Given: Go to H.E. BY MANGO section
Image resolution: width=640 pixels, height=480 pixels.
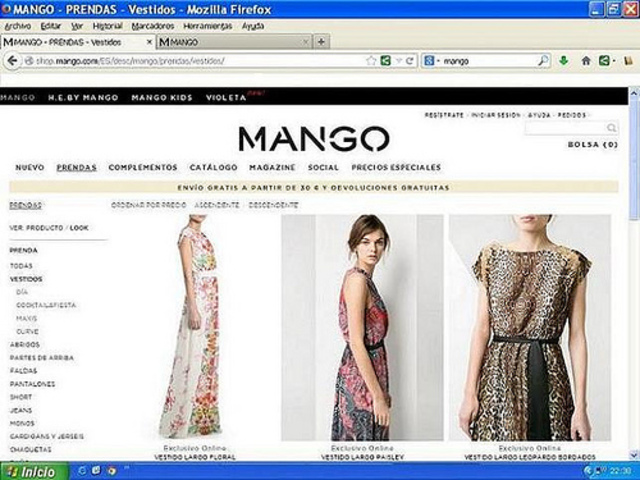Looking at the screenshot, I should [x=83, y=98].
